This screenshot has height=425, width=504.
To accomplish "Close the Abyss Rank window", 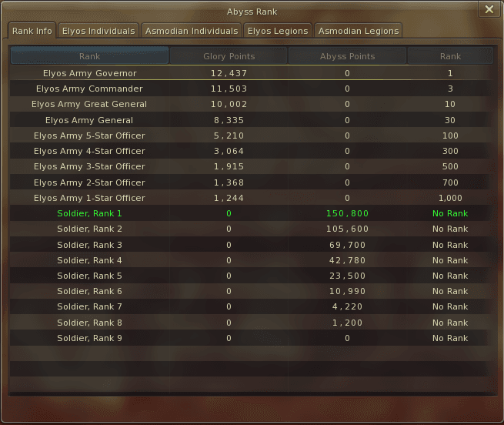I will [489, 9].
